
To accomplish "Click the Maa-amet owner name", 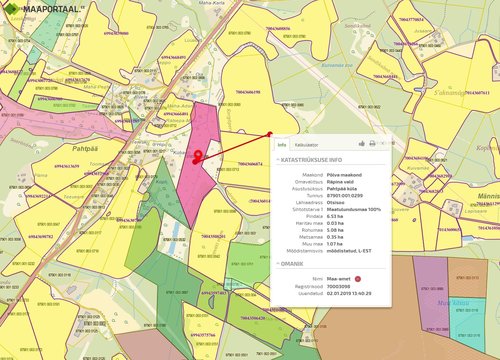I will (337, 279).
